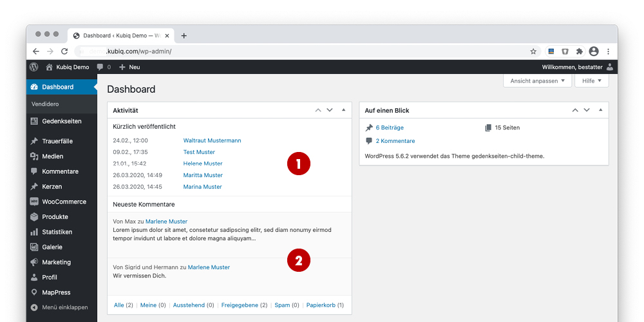Select Gedenkseiten in the sidebar
644x322 pixels.
[x=61, y=121]
